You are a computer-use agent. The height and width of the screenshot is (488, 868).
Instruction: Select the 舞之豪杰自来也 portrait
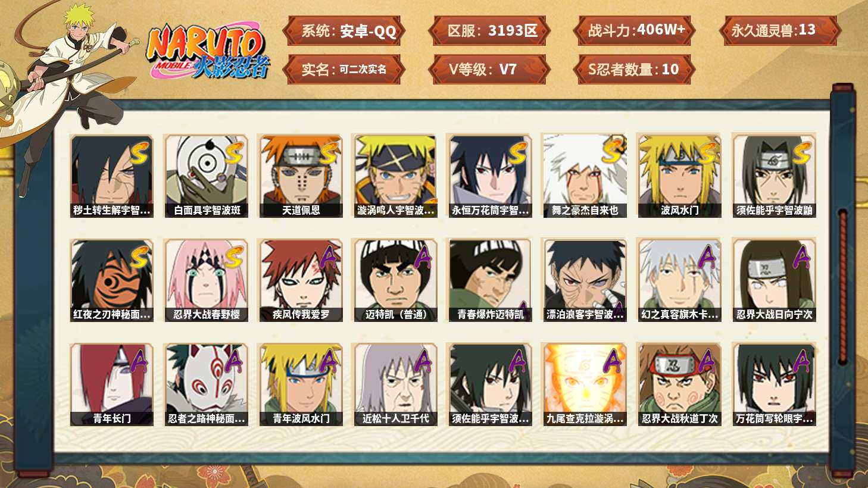tap(585, 176)
